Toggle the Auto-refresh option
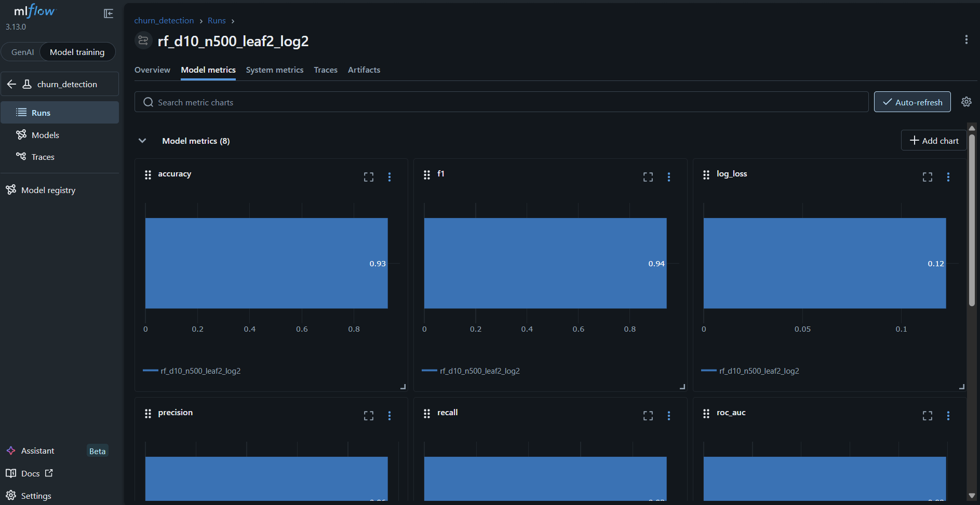Image resolution: width=980 pixels, height=505 pixels. tap(912, 102)
